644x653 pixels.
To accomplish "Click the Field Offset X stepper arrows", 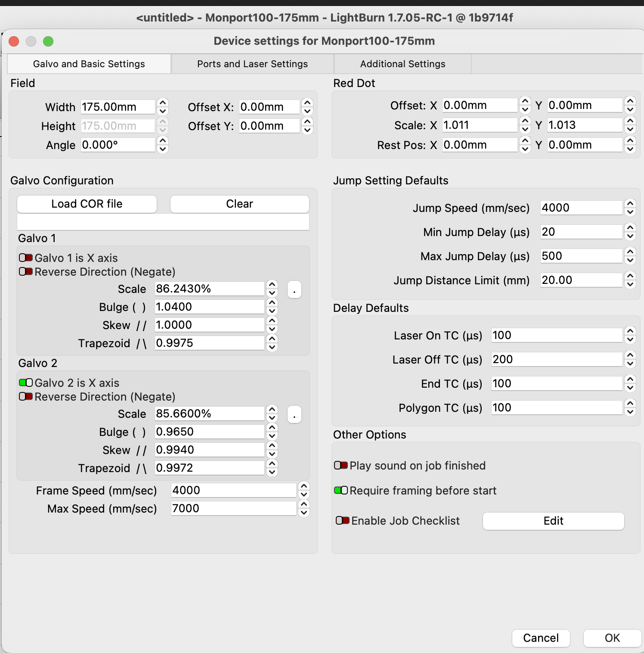I will pyautogui.click(x=307, y=107).
